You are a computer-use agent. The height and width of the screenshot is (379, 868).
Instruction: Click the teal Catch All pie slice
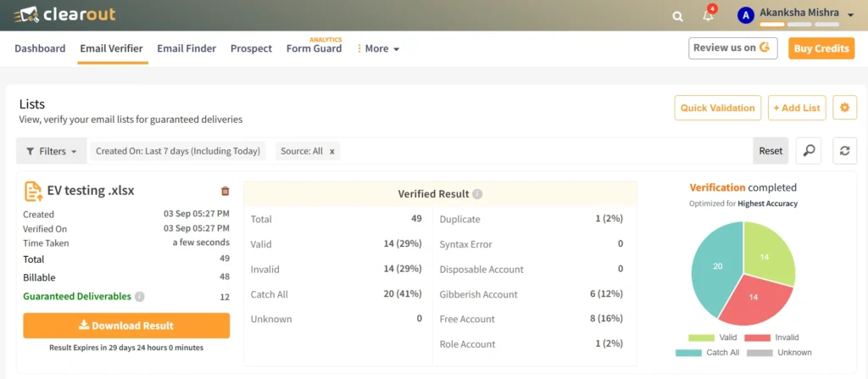(715, 266)
